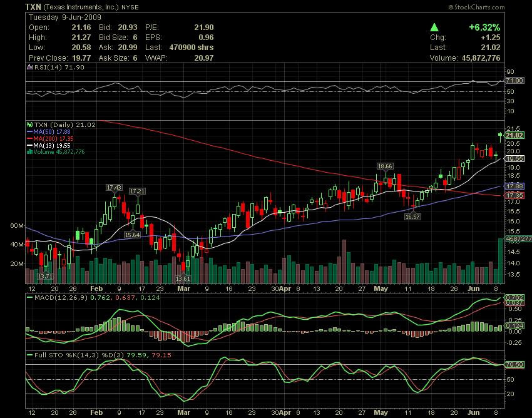Click the green MACD legend line marker

click(30, 298)
